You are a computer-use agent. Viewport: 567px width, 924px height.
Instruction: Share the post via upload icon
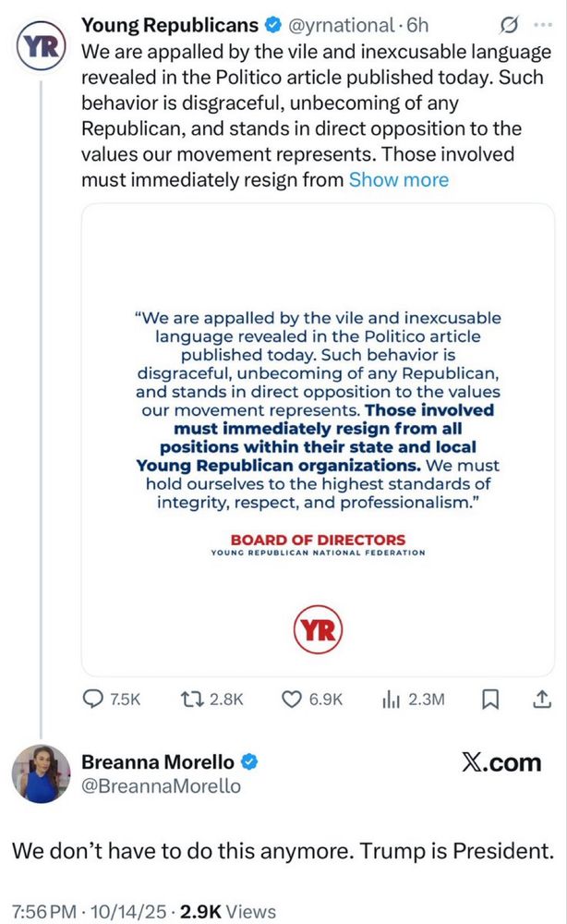click(x=540, y=700)
